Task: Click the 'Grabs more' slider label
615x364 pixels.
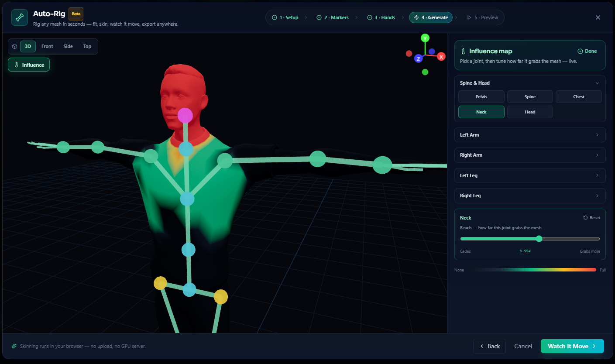Action: click(590, 251)
